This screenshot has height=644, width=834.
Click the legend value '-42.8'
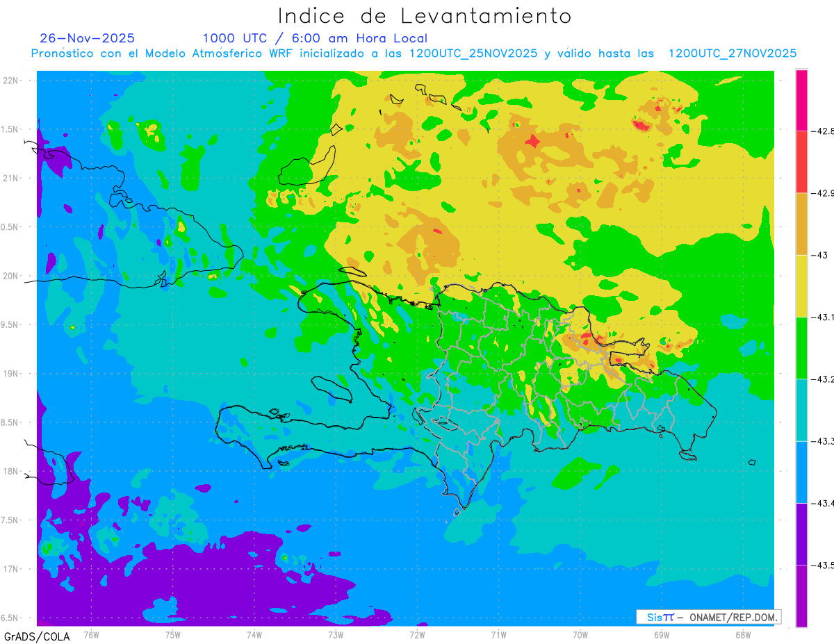tap(823, 131)
